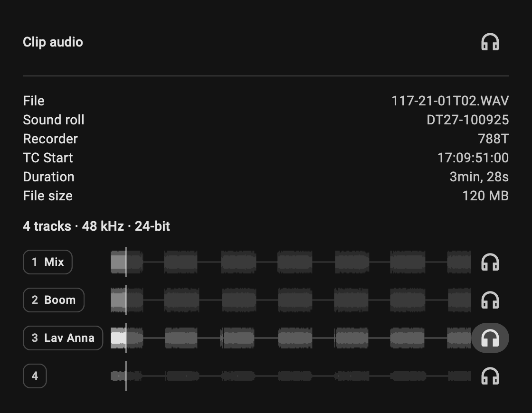The width and height of the screenshot is (532, 413).
Task: Click file name 117-21-01T02.WAV
Action: (450, 101)
